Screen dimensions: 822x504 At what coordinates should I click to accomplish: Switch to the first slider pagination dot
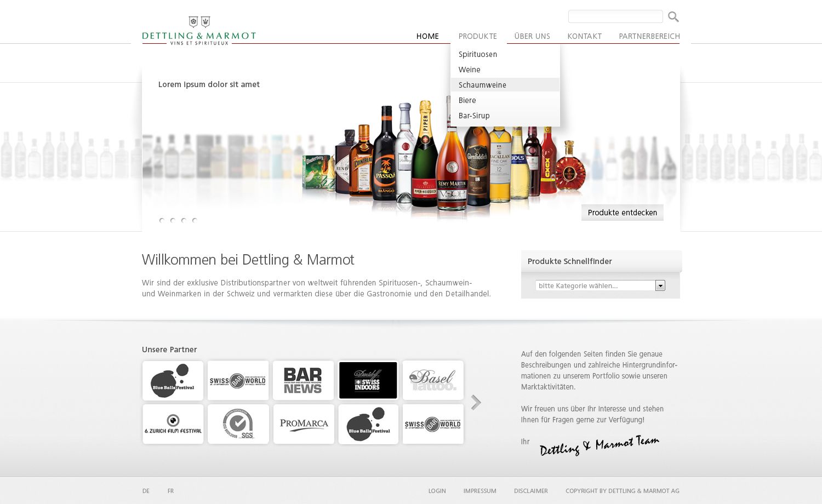click(x=162, y=220)
